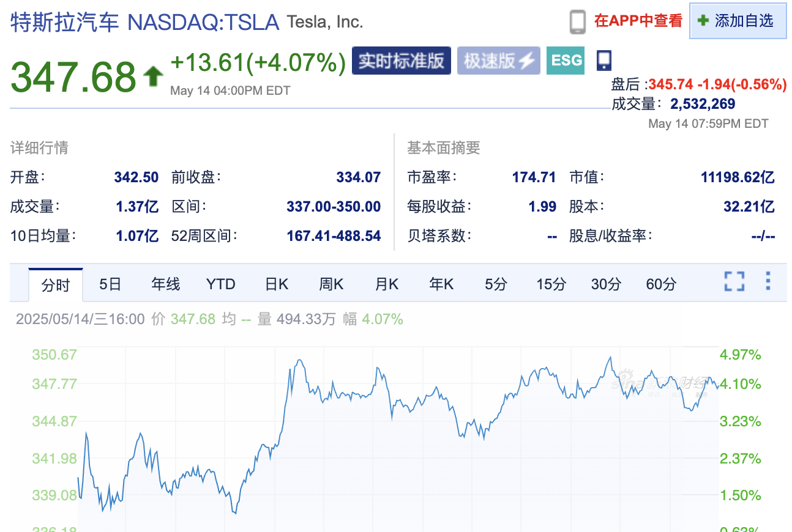Add TSLA to watchlist via 添加自选
The height and width of the screenshot is (532, 792).
coord(738,21)
